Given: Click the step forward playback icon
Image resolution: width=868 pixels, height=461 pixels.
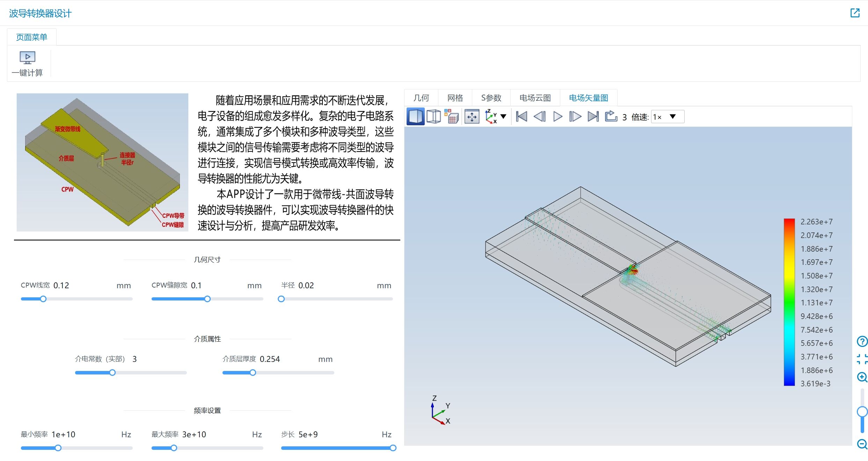Looking at the screenshot, I should coord(575,117).
